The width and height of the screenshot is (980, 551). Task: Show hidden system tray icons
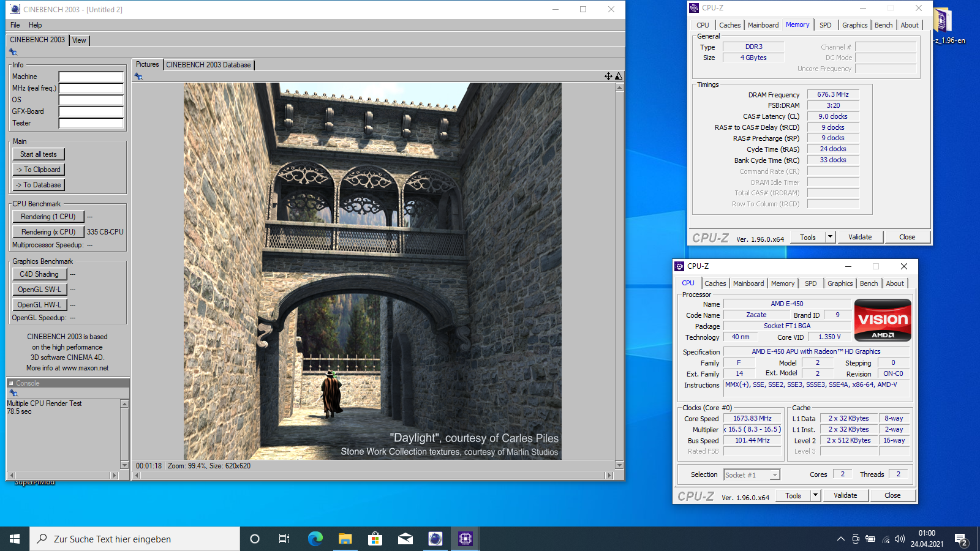click(840, 539)
